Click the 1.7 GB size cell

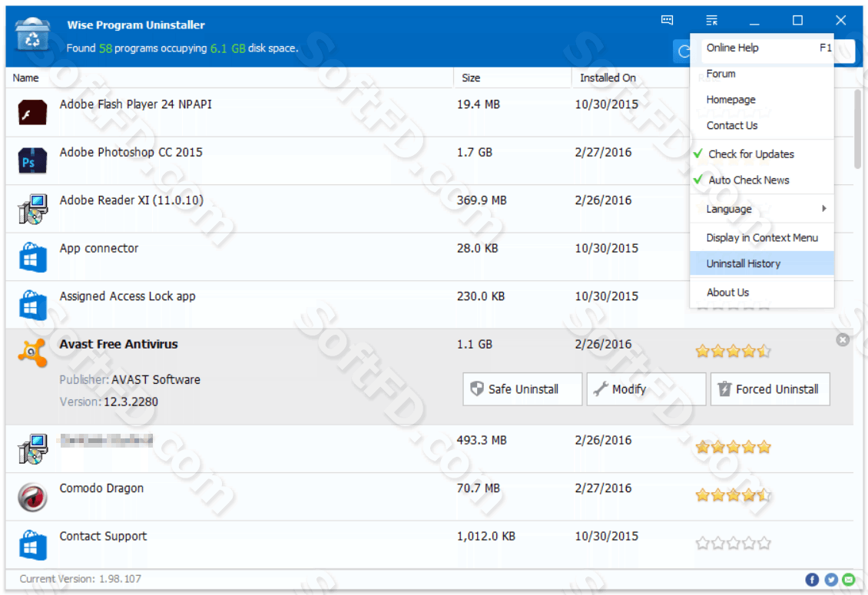[x=475, y=152]
